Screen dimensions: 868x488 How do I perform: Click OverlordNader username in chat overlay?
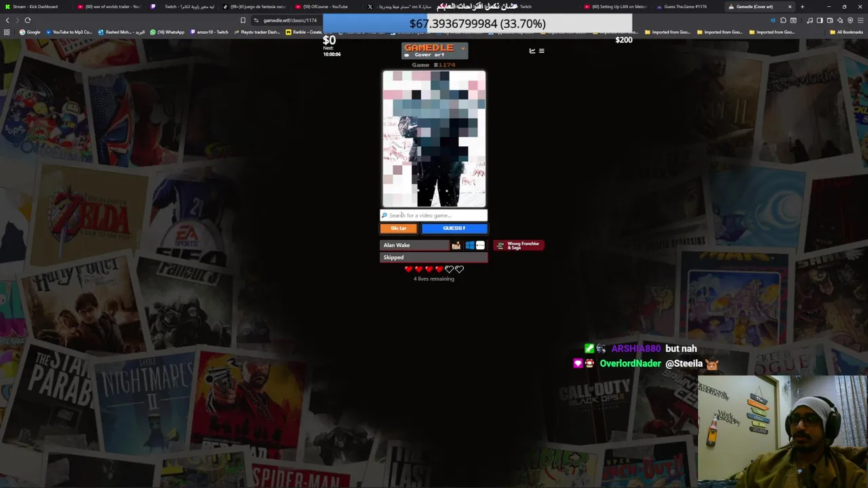[x=630, y=363]
